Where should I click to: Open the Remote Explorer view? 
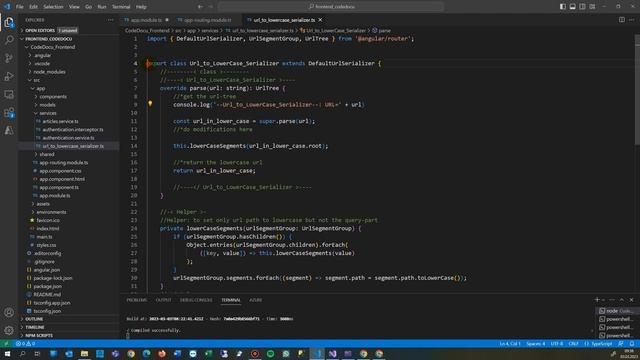(x=9, y=94)
